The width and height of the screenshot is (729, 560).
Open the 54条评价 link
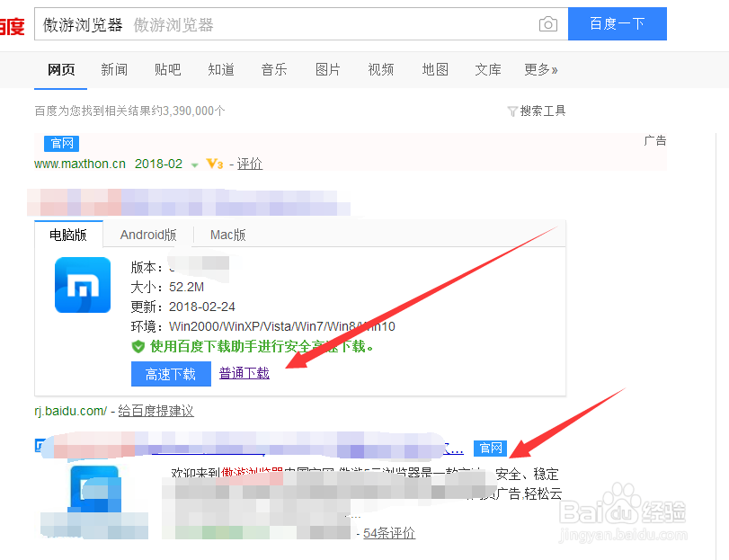pos(389,533)
